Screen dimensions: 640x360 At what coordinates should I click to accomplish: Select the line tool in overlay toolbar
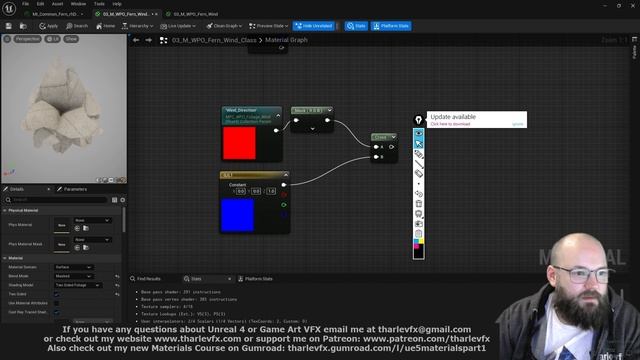[x=419, y=164]
